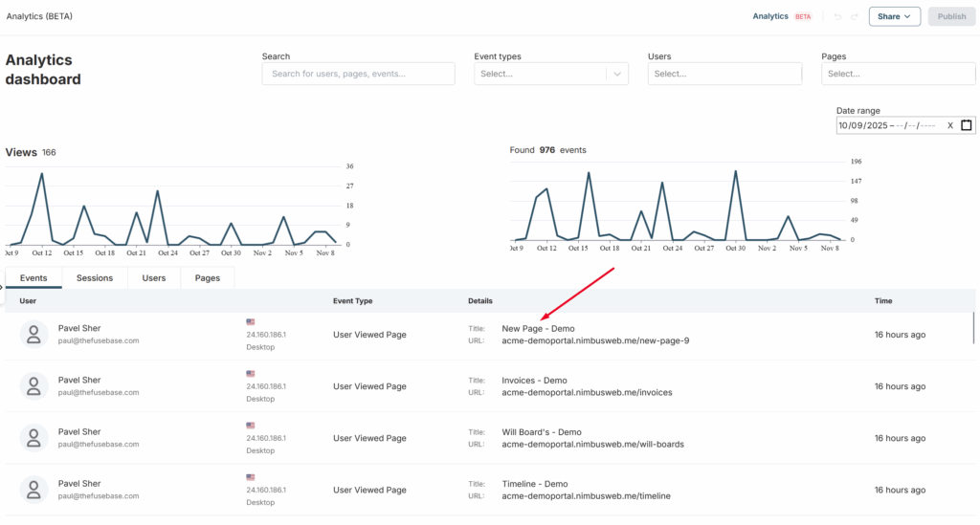Click the US flag icon in the Invoices row

click(251, 373)
